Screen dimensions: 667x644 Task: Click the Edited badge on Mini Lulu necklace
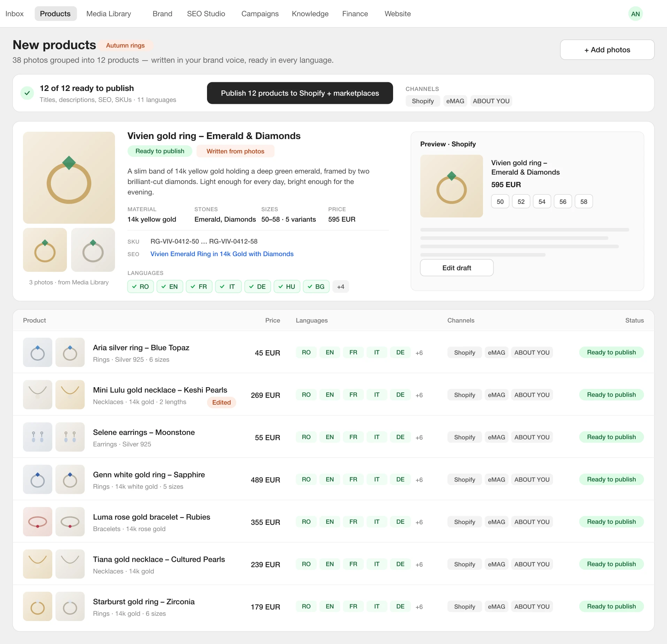222,402
